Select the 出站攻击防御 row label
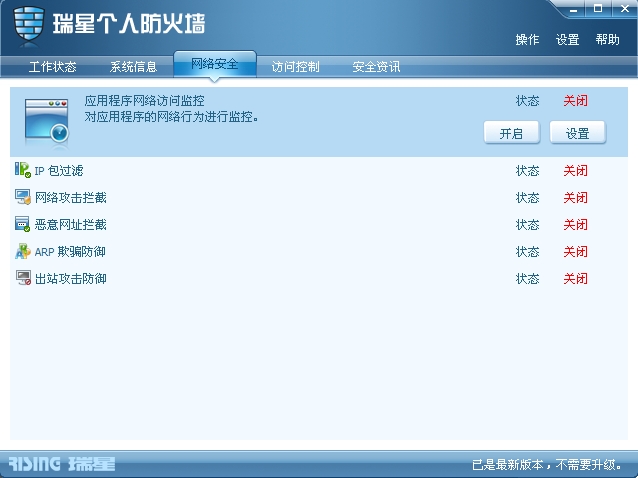Screen dimensions: 638x478 tap(71, 279)
